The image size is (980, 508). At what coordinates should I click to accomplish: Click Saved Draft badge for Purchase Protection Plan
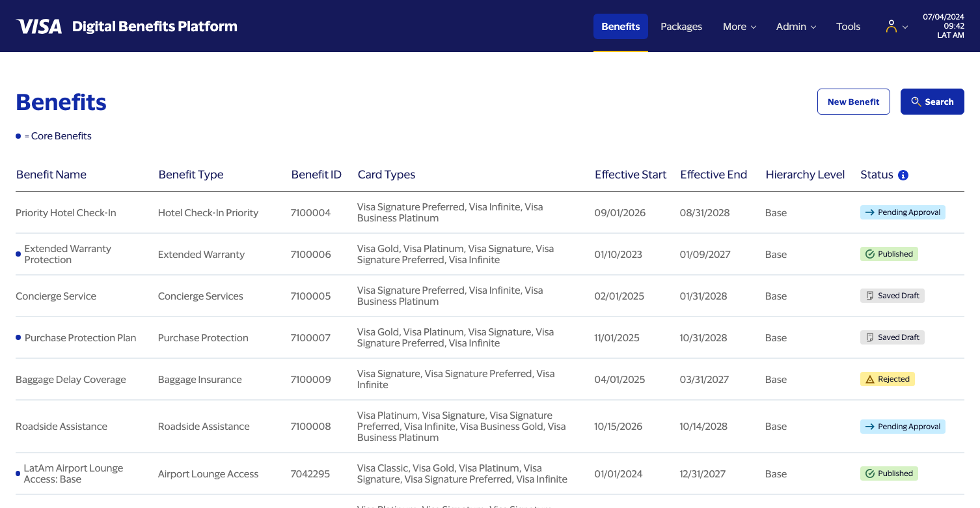point(892,337)
